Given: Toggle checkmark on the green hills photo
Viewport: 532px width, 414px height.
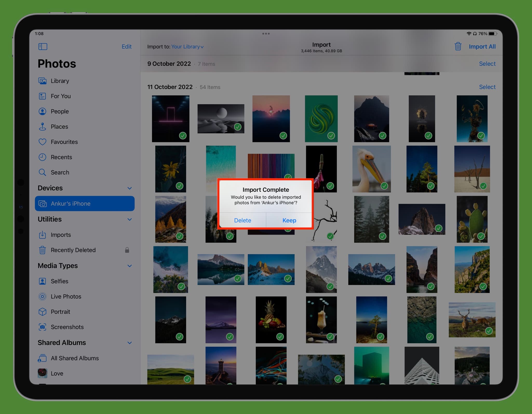Looking at the screenshot, I should tap(187, 379).
